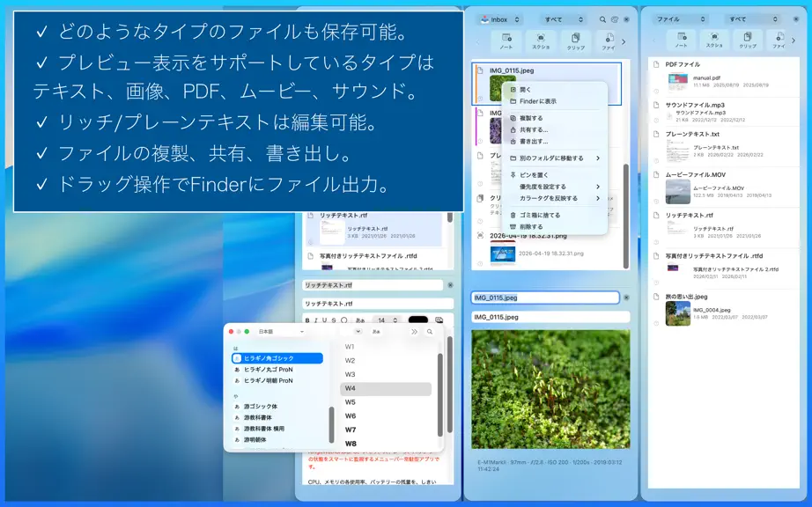Viewport: 812px width, 507px height.
Task: Click the ファイ file button in Inbox window
Action: coord(608,41)
